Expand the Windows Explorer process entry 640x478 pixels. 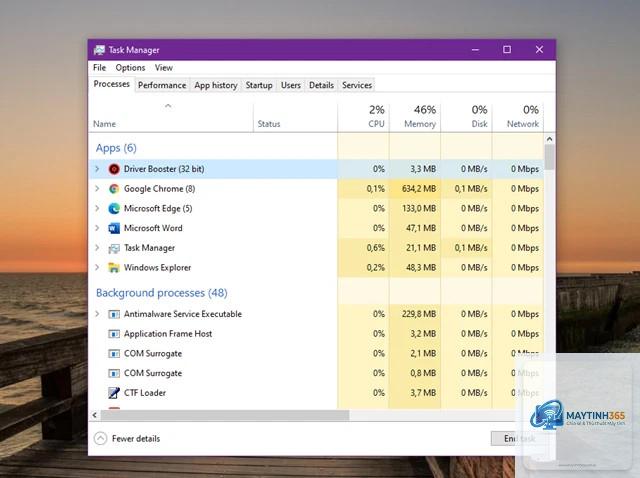pyautogui.click(x=97, y=267)
